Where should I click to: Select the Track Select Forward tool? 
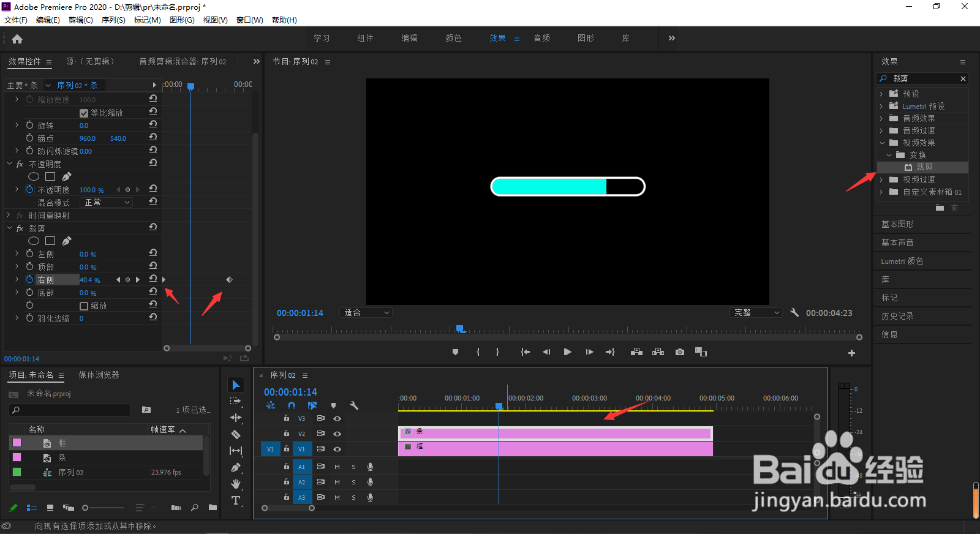(236, 401)
